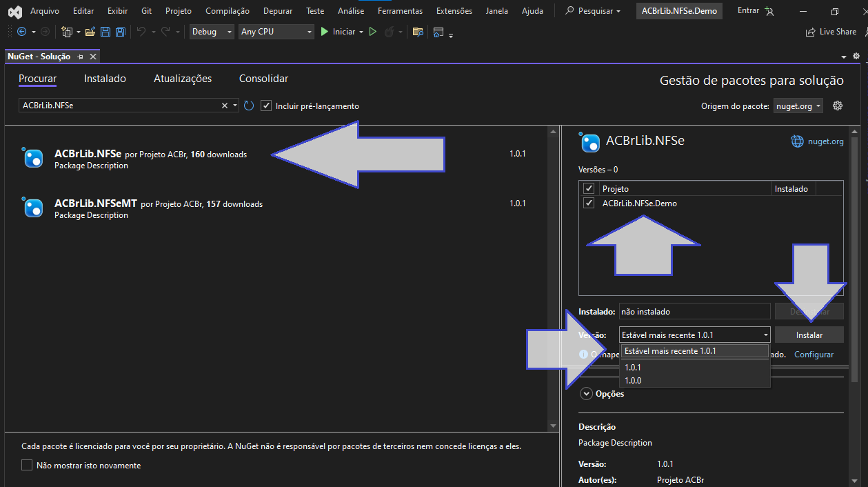868x487 pixels.
Task: Open the Versão combo box
Action: click(x=694, y=335)
